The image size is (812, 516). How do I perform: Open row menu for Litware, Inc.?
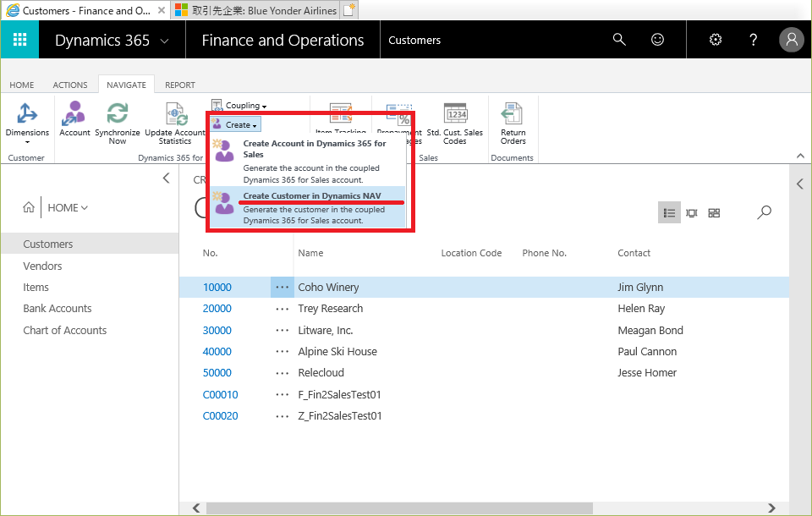tap(282, 331)
